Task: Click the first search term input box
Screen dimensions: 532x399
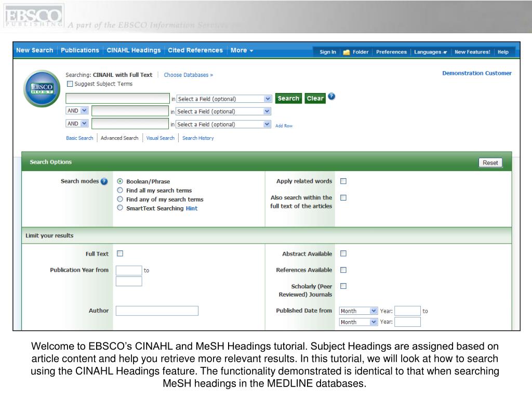Action: (x=118, y=98)
